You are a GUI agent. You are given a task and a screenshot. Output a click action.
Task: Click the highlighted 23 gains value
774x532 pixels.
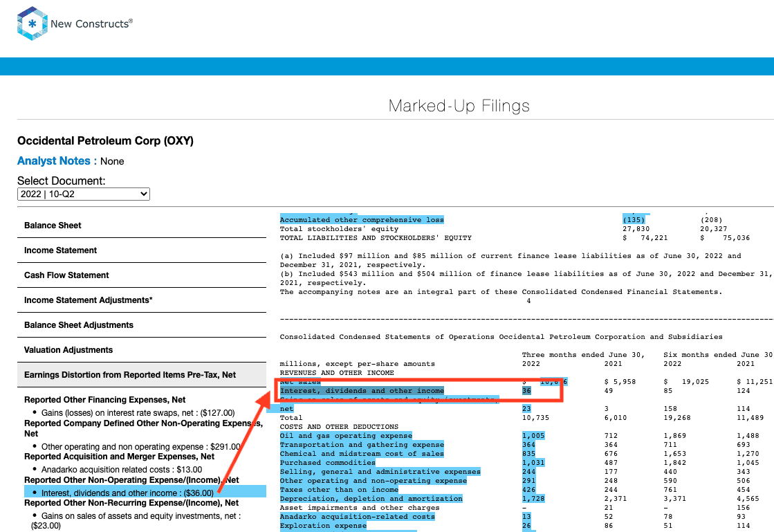[x=526, y=409]
